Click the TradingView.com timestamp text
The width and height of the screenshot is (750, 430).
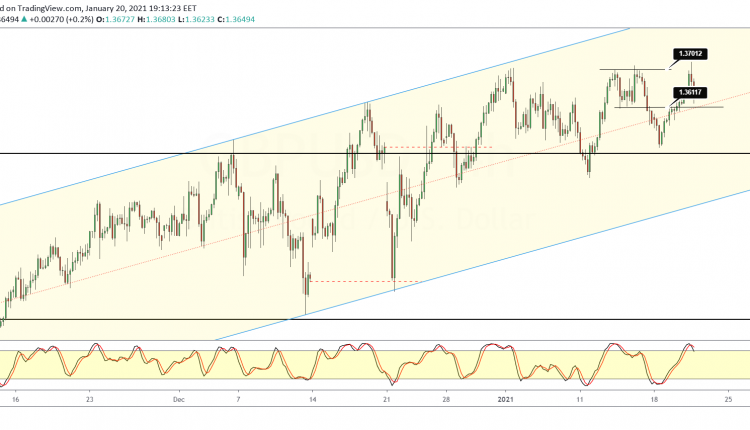tap(98, 8)
